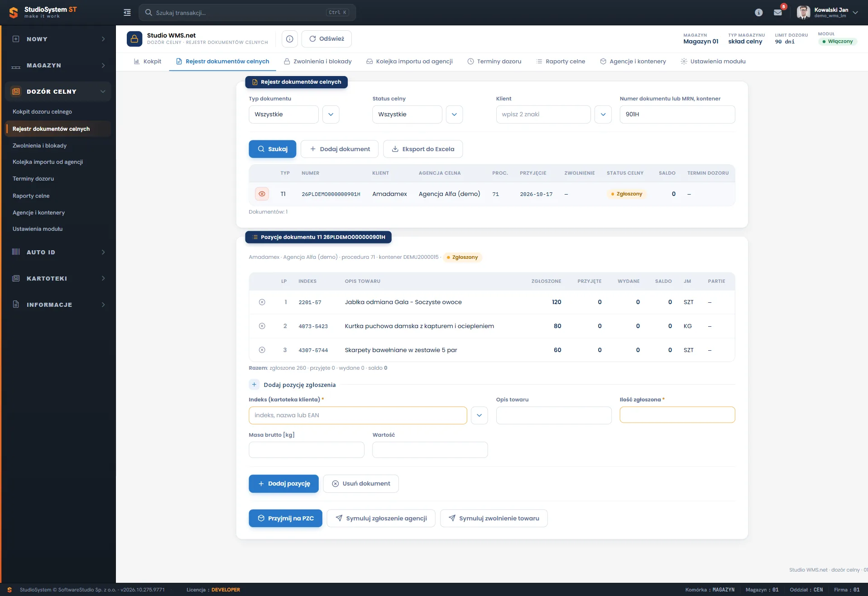Open the info icon in top bar
This screenshot has width=868, height=596.
[x=759, y=13]
